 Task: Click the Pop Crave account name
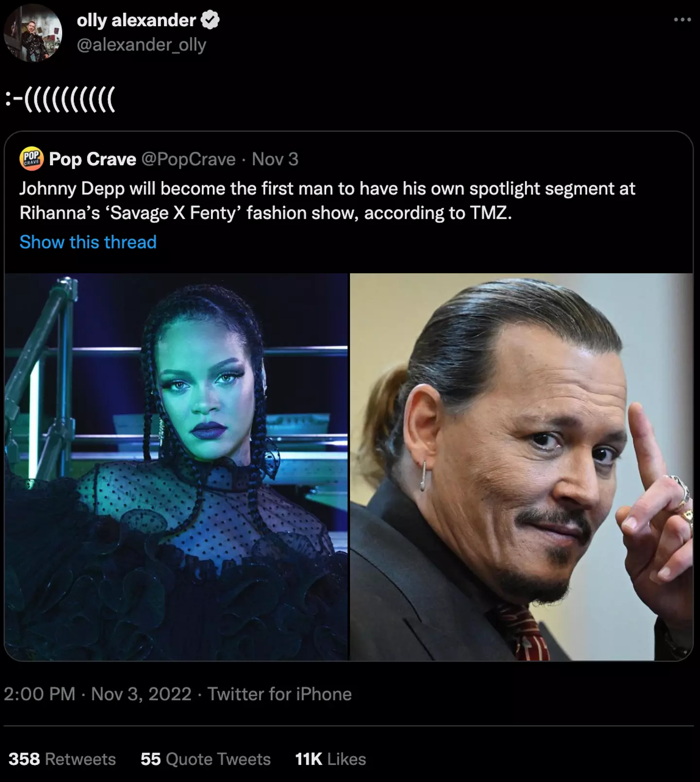(x=92, y=159)
